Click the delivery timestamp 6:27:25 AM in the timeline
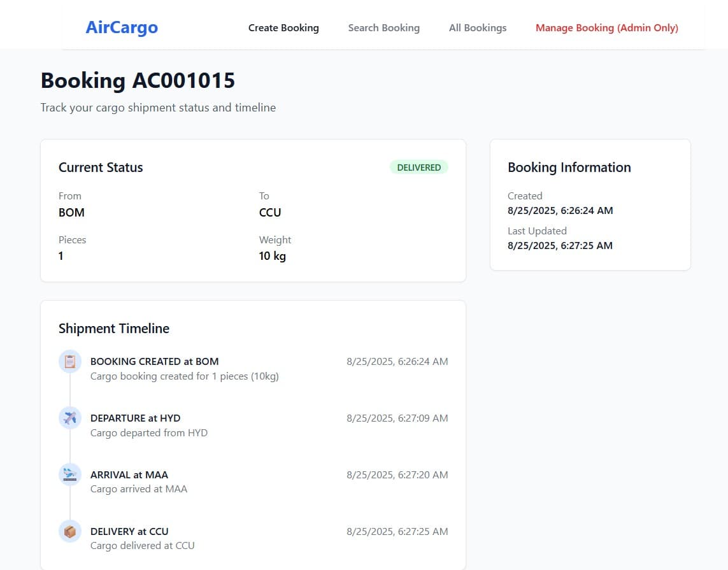This screenshot has width=728, height=570. coord(397,532)
